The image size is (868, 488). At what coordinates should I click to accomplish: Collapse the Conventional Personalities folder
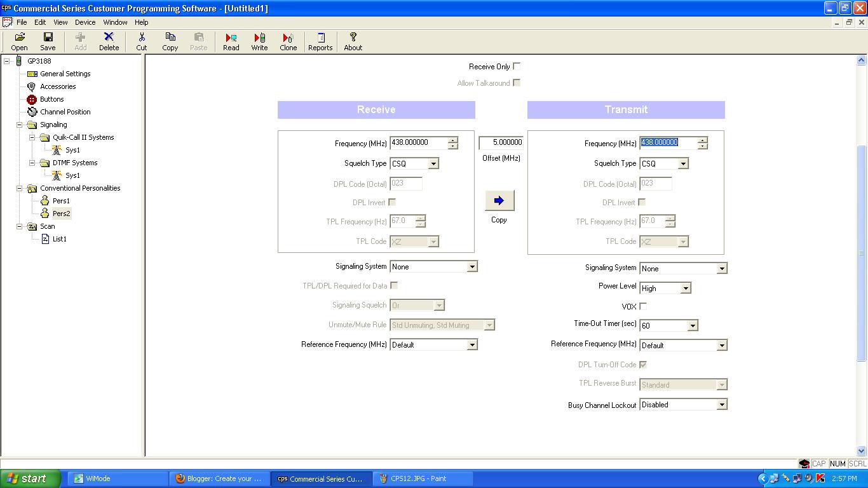point(20,188)
